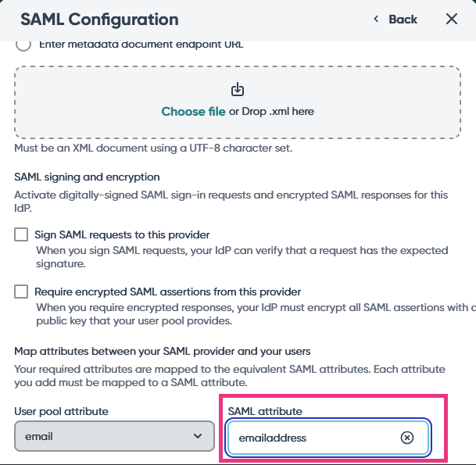Click the "Sign SAML requests to this provider" label

[x=122, y=234]
